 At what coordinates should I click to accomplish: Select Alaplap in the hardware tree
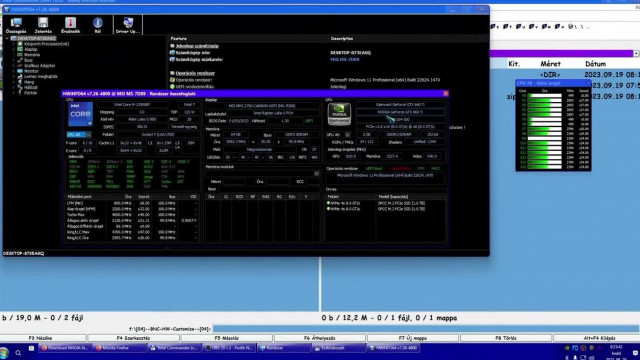pyautogui.click(x=31, y=49)
